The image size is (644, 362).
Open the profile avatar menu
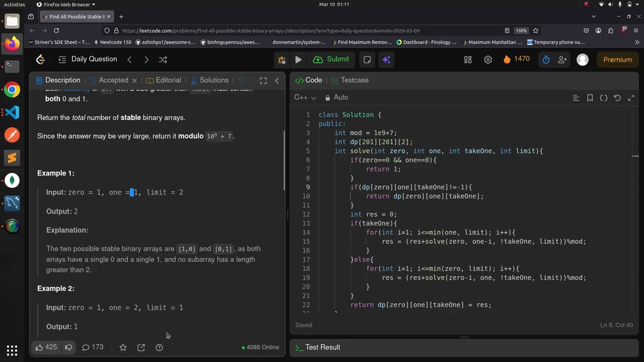point(583,59)
